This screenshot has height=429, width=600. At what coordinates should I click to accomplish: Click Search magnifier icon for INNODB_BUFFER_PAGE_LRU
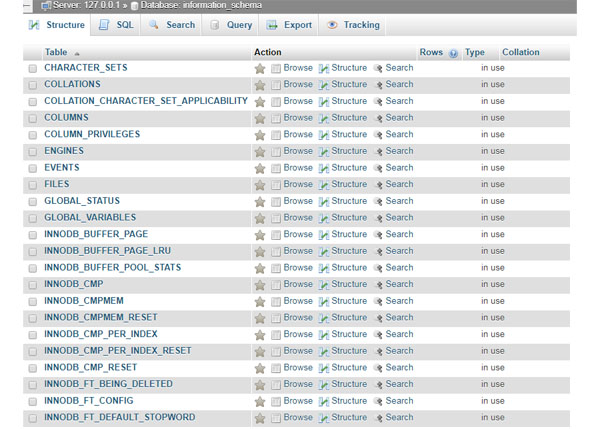tap(378, 252)
